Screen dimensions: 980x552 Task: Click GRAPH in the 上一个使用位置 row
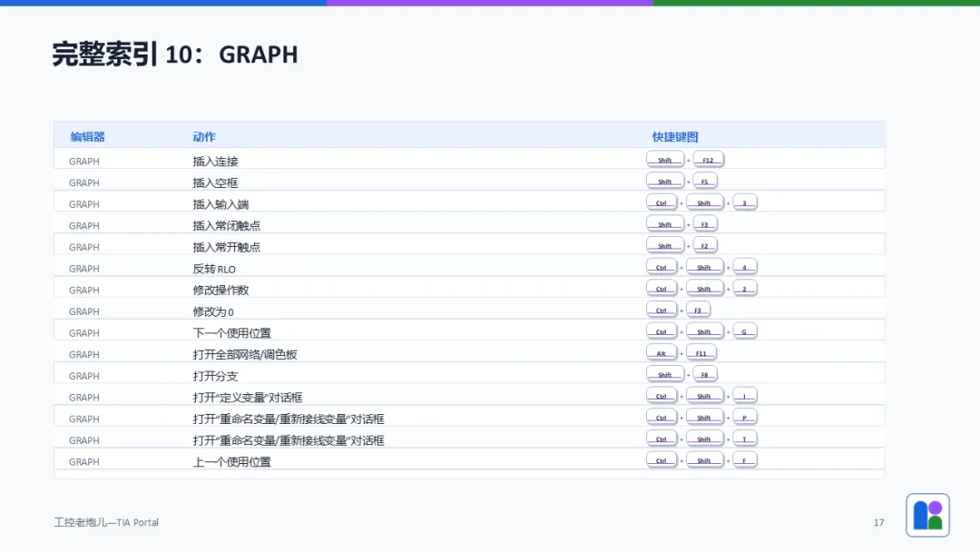point(83,462)
